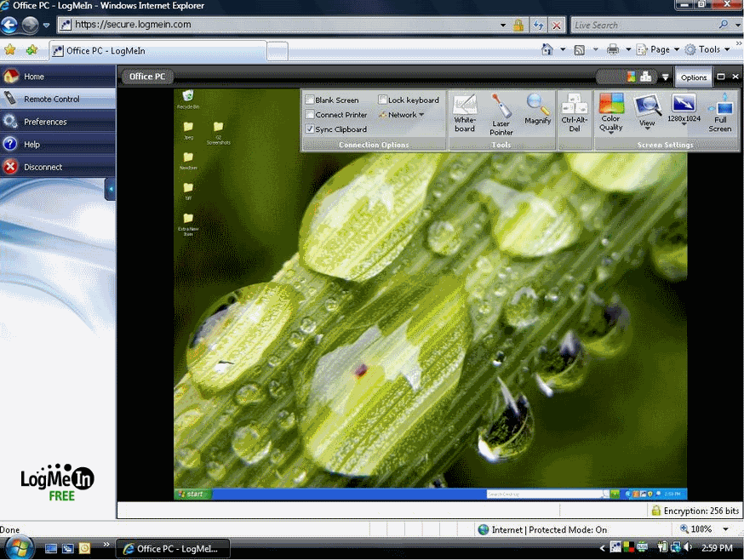Click the Options button
The width and height of the screenshot is (744, 560).
693,77
